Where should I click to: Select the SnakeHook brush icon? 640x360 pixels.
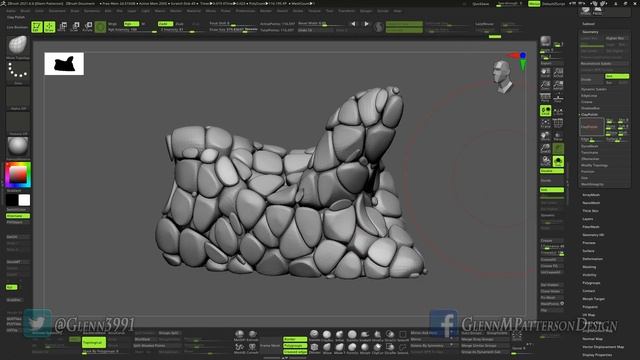coord(365,336)
